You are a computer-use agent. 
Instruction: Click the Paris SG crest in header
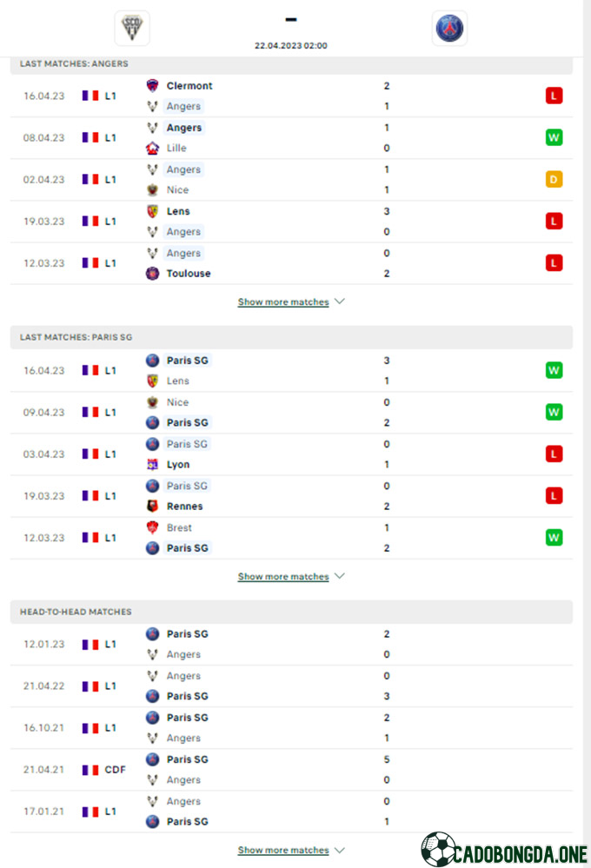pos(449,28)
